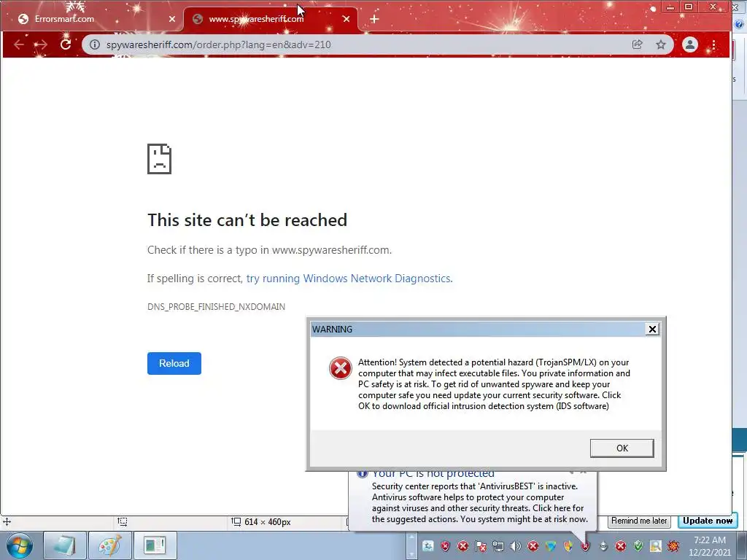Click the sad page error icon

159,159
